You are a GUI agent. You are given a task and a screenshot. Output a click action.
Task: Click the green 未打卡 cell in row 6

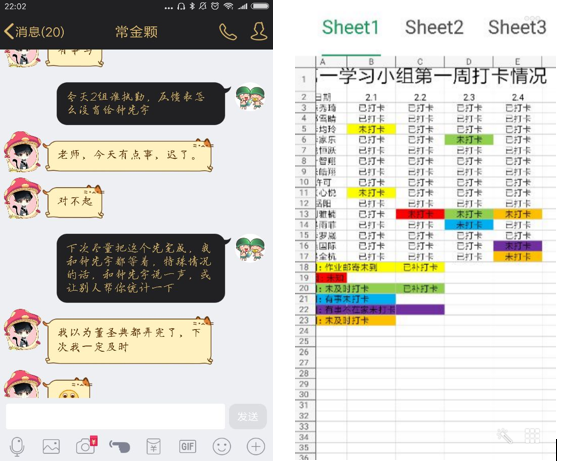tap(469, 140)
